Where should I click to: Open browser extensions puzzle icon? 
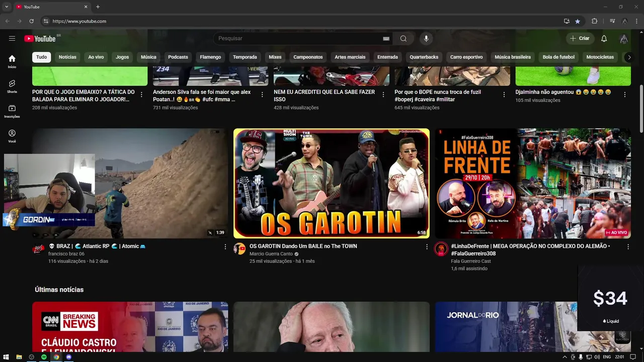tap(595, 21)
